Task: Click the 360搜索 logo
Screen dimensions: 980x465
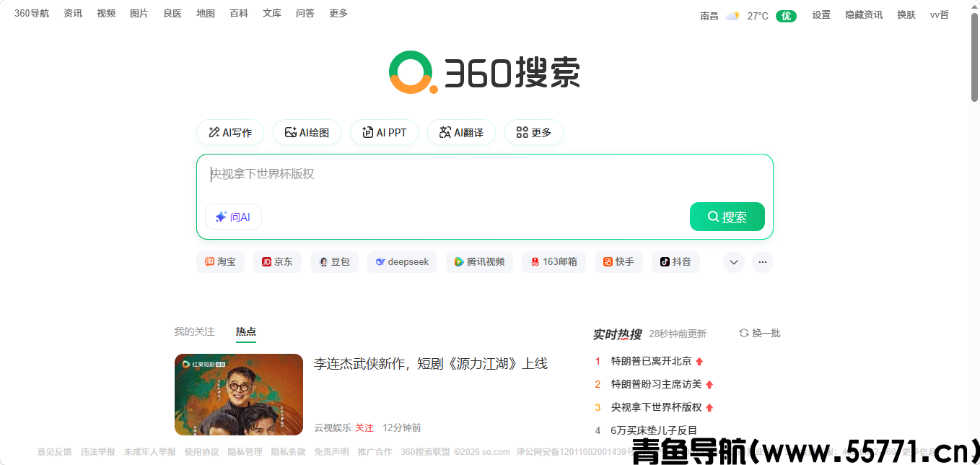Action: [x=484, y=72]
